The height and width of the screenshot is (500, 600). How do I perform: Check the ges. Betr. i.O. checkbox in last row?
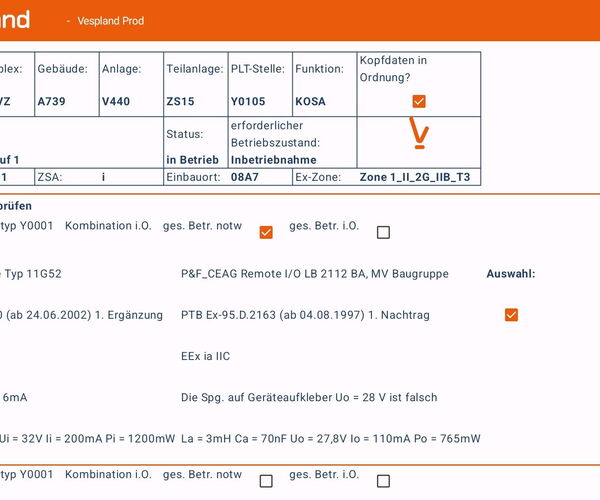pos(383,481)
